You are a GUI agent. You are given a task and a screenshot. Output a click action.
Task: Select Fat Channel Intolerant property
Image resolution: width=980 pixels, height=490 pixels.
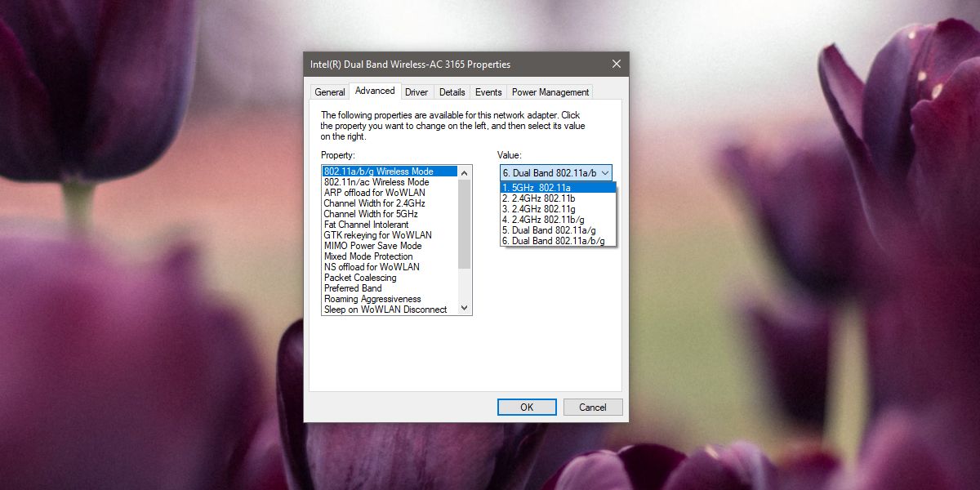click(390, 225)
